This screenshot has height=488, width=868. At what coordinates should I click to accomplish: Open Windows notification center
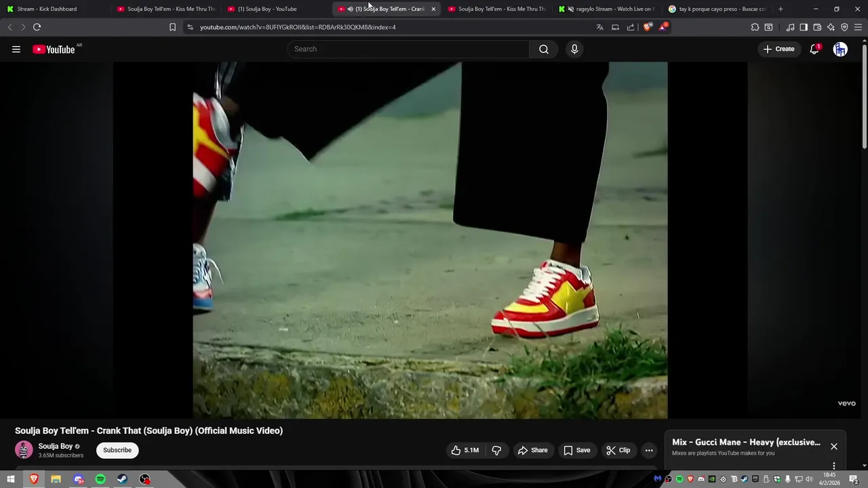(854, 479)
